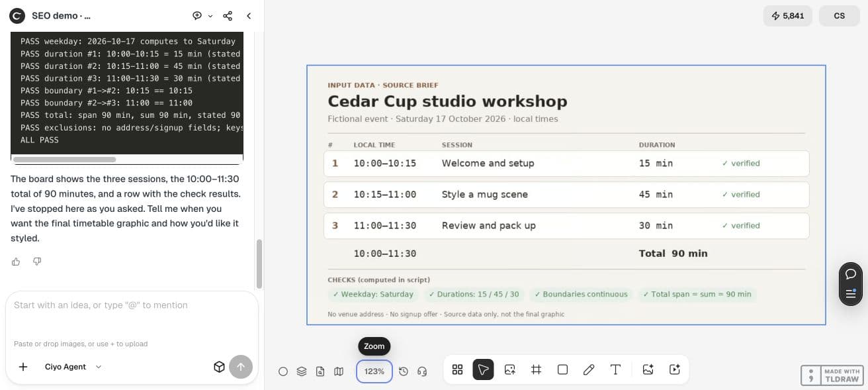
Task: Choose the frame hash tool
Action: 537,369
